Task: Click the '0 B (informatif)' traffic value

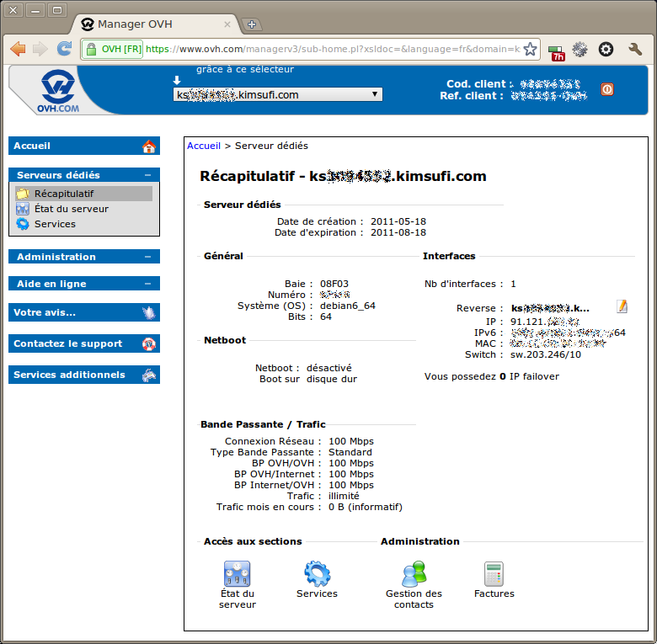Action: pos(366,507)
